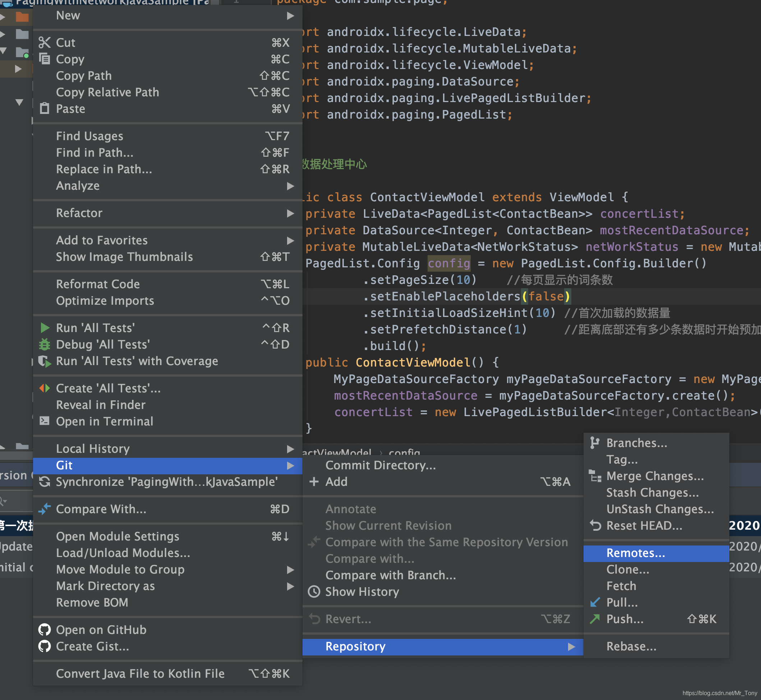Image resolution: width=761 pixels, height=700 pixels.
Task: Click the GitHub icon beside Open on GitHub
Action: pos(45,630)
